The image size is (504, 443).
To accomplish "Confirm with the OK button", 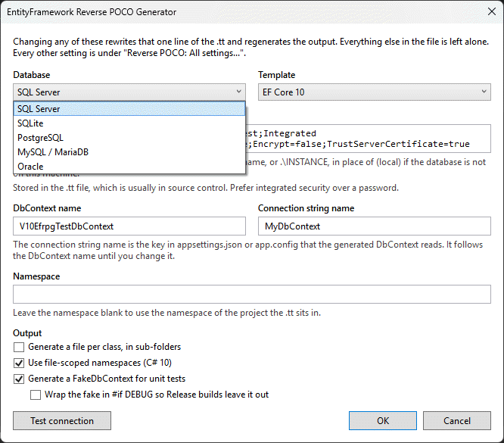I will point(383,421).
